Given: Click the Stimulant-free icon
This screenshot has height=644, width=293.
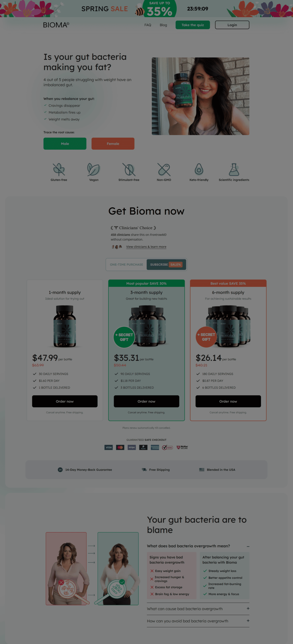Looking at the screenshot, I should pos(129,169).
